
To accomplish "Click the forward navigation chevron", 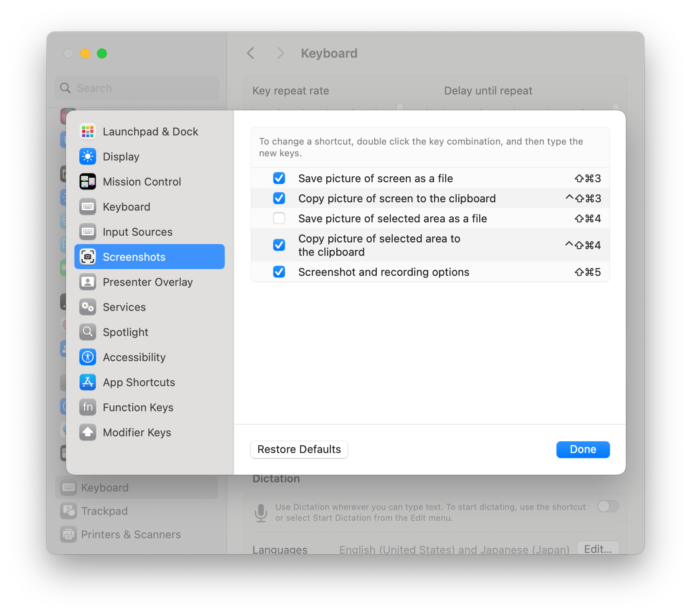I will tap(280, 53).
